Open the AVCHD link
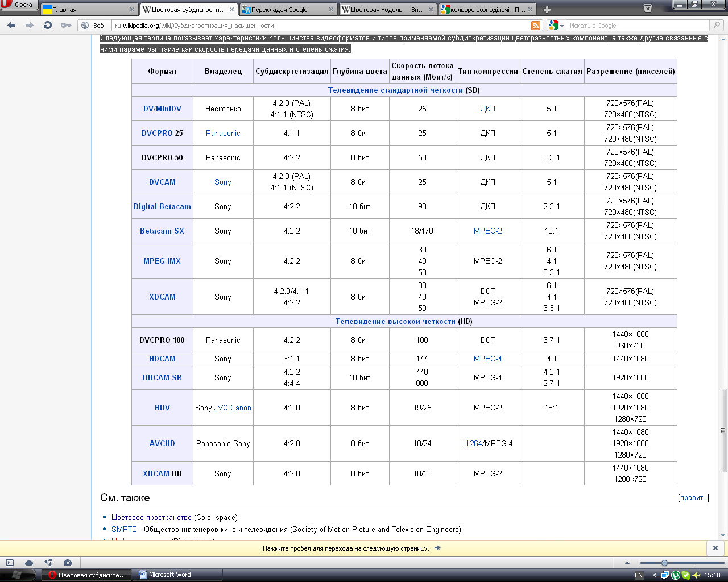The height and width of the screenshot is (582, 728). [162, 443]
